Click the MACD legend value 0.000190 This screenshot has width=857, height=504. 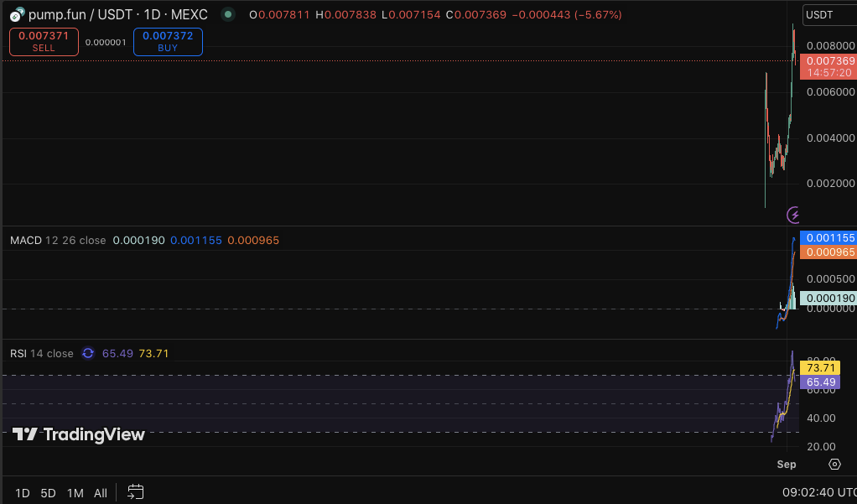pos(139,240)
